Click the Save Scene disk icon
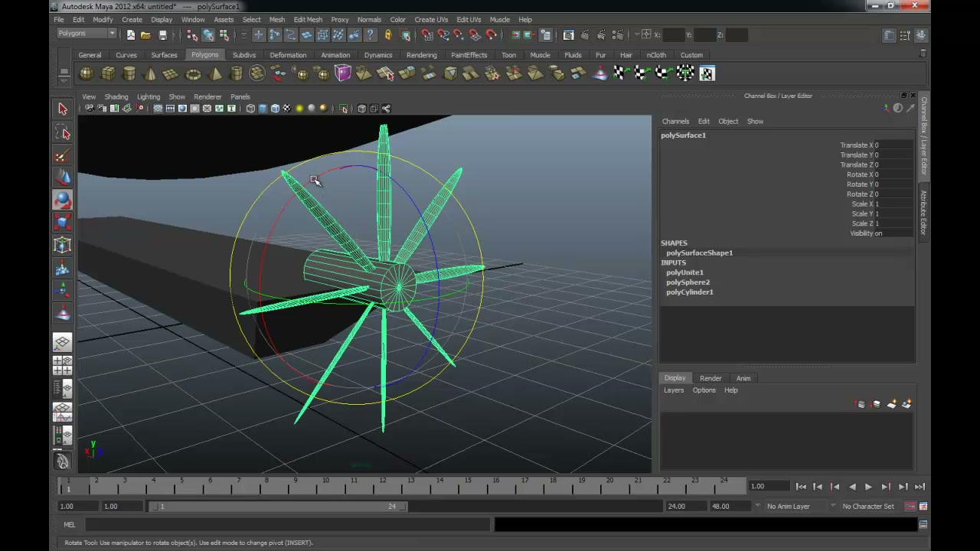980x551 pixels. click(x=162, y=35)
